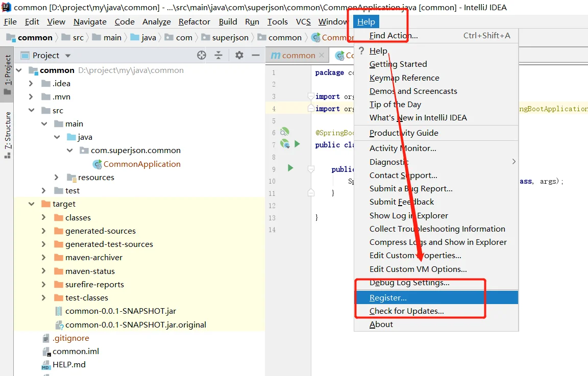
Task: Open Project panel settings gear
Action: (239, 56)
